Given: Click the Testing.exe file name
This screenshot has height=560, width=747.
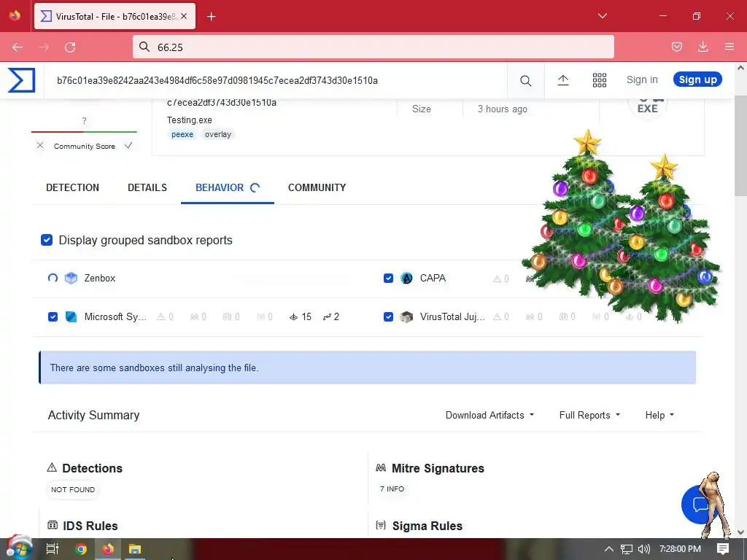Looking at the screenshot, I should 190,120.
